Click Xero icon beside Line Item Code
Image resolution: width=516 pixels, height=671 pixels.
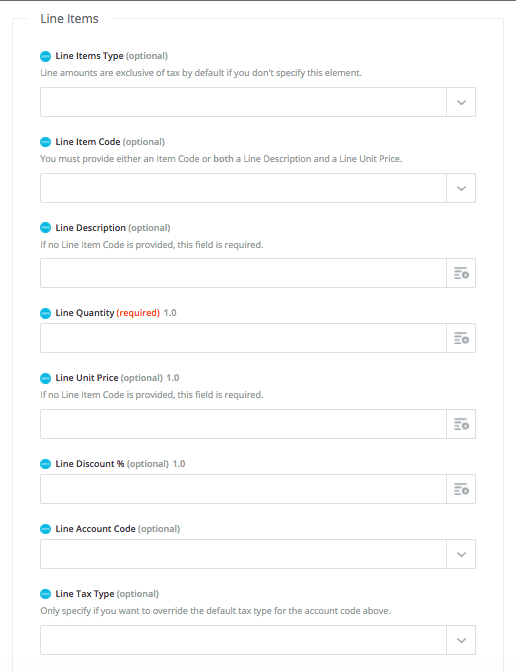tap(45, 142)
